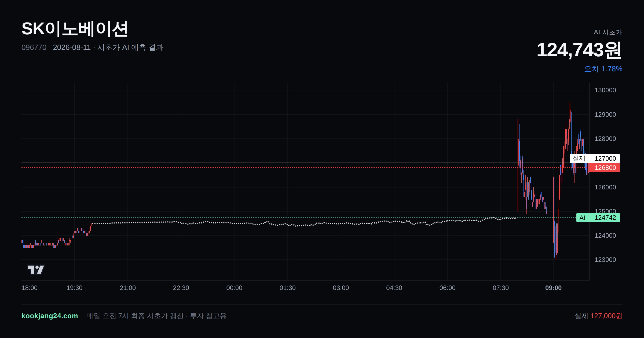Select the stock code 096770
The height and width of the screenshot is (338, 644).
(x=34, y=47)
